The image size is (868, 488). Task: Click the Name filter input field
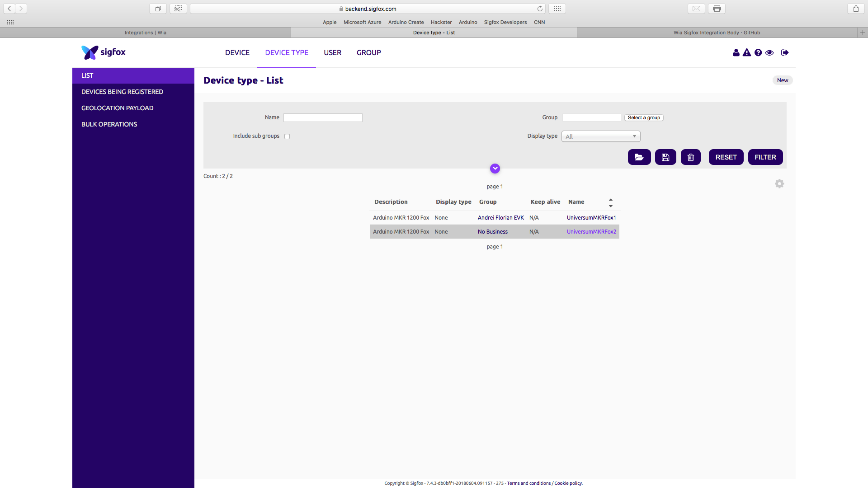click(x=323, y=118)
